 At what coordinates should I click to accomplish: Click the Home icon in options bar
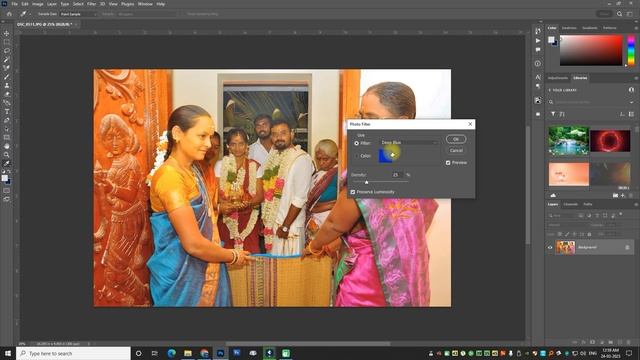[x=9, y=14]
